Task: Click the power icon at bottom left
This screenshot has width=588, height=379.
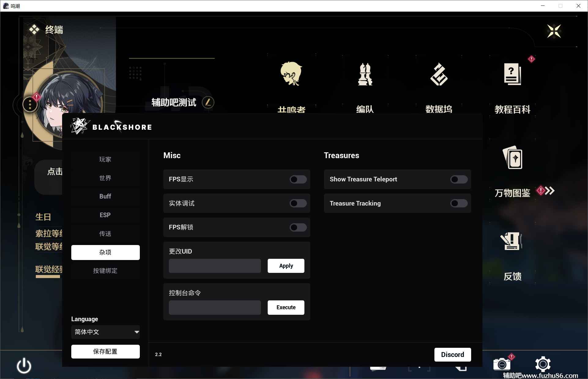Action: [x=24, y=366]
